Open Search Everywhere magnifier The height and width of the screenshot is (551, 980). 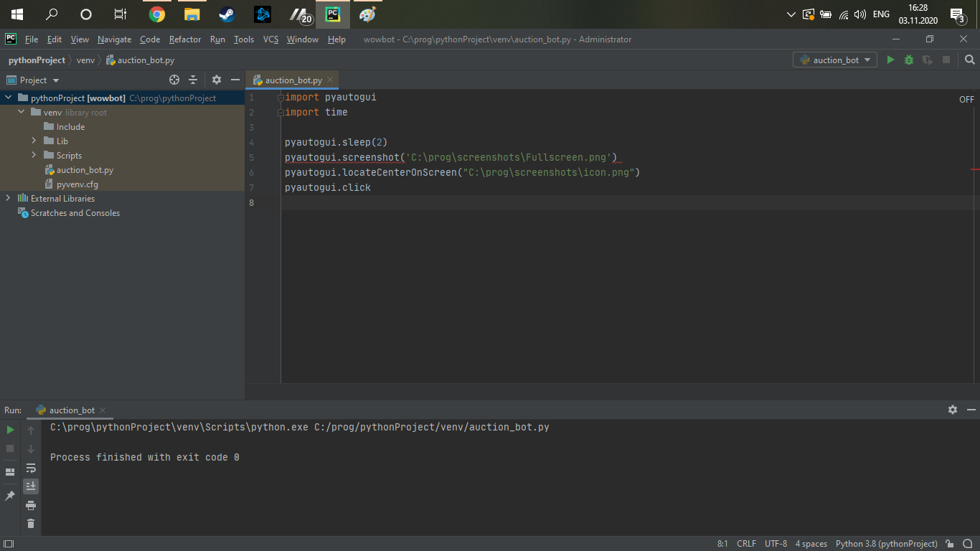click(x=970, y=60)
